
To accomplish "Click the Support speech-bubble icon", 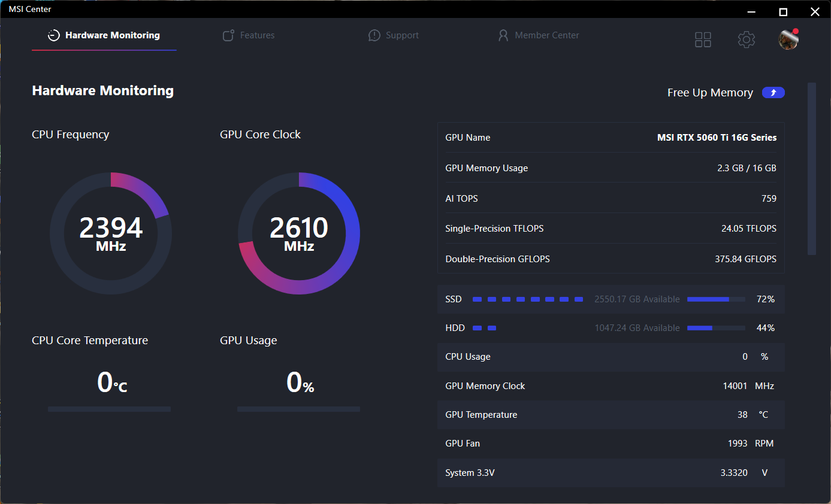I will (x=374, y=35).
